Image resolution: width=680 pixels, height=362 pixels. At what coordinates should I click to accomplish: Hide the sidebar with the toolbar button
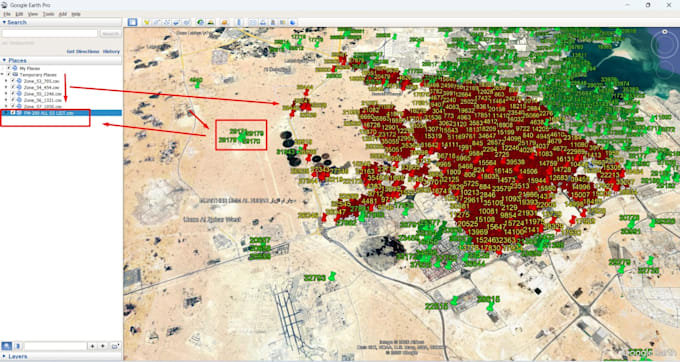(x=132, y=22)
